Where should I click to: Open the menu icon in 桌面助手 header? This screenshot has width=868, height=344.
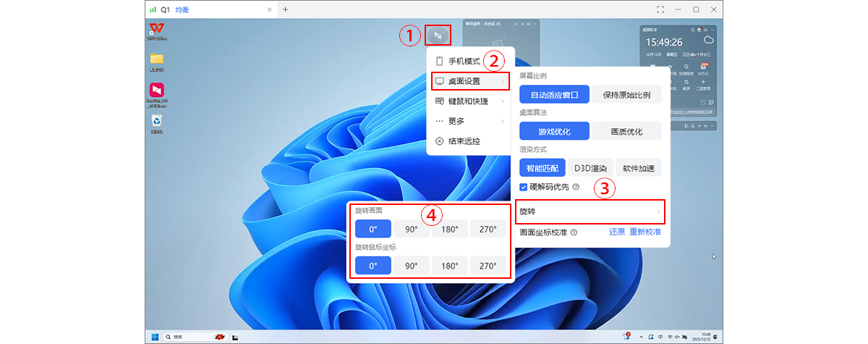point(705,30)
